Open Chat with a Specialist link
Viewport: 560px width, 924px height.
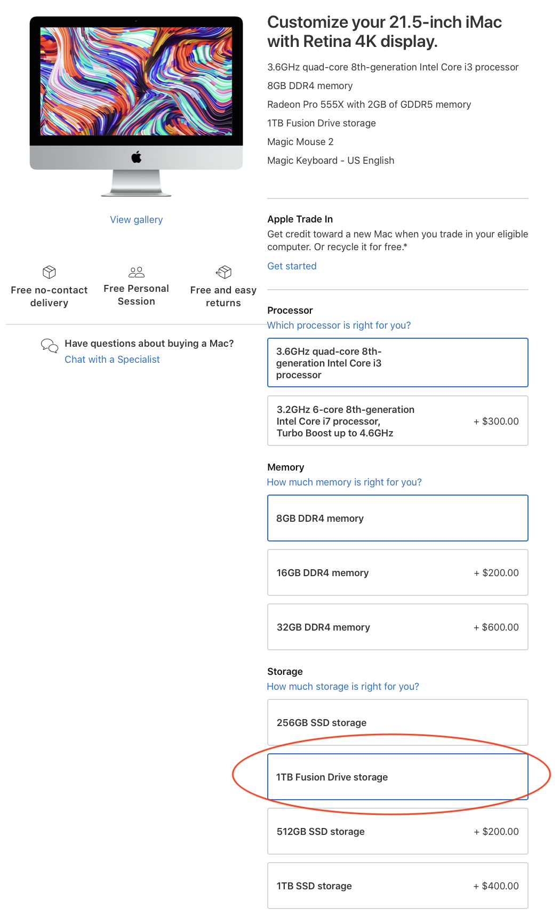(112, 360)
